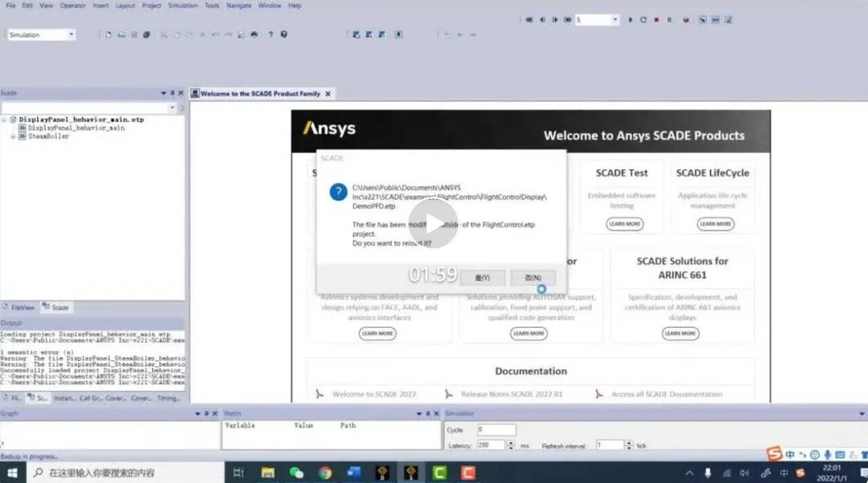Click the Open folder toolbar icon
Viewport: 868px width, 483px height.
tap(121, 35)
